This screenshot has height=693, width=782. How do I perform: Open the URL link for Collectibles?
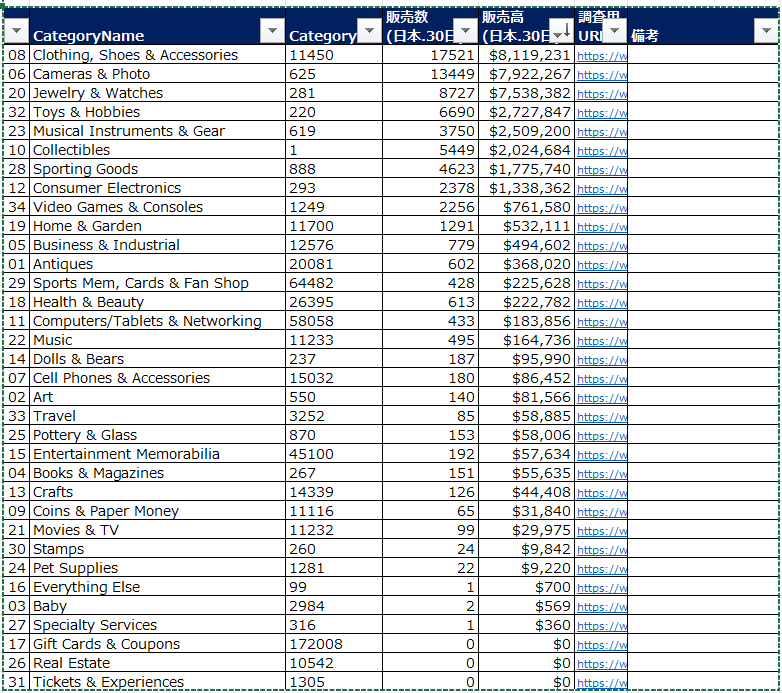[x=601, y=151]
